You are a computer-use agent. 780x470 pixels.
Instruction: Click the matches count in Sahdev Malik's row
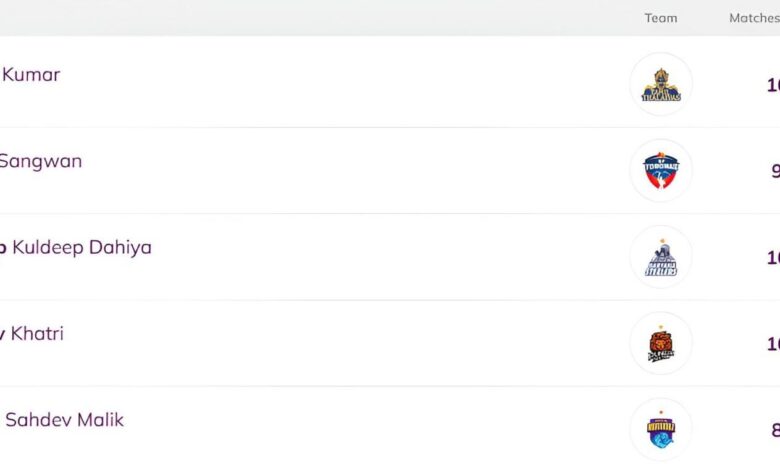pos(775,430)
